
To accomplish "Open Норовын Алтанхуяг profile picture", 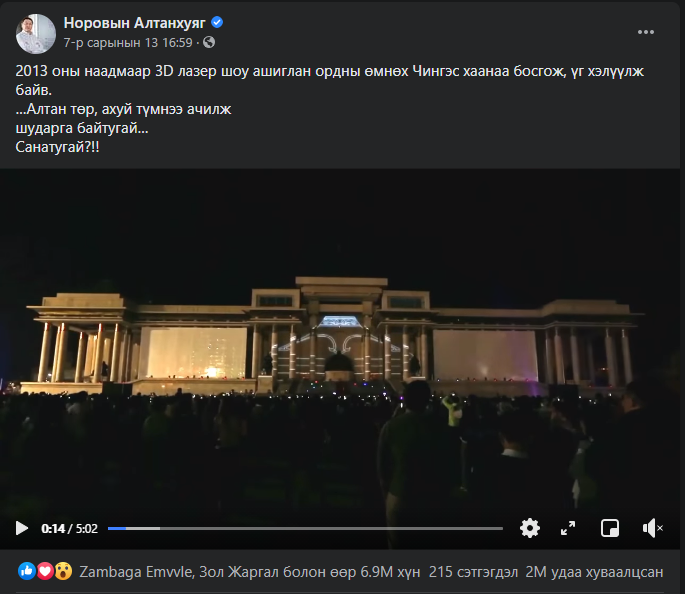I will 36,34.
